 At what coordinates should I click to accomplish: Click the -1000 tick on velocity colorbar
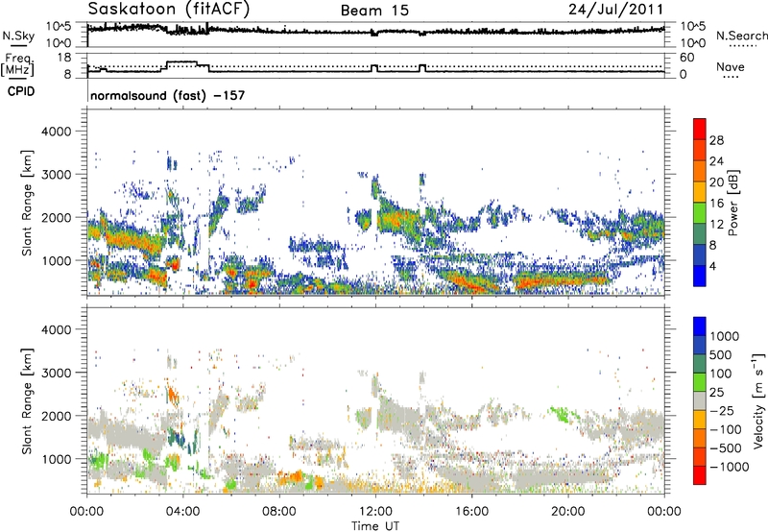pos(730,467)
